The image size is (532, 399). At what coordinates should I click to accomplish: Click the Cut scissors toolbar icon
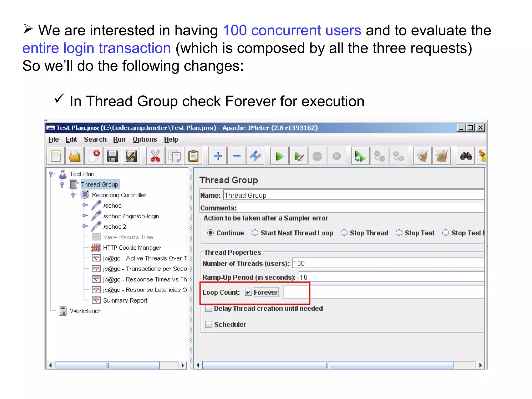coord(155,156)
